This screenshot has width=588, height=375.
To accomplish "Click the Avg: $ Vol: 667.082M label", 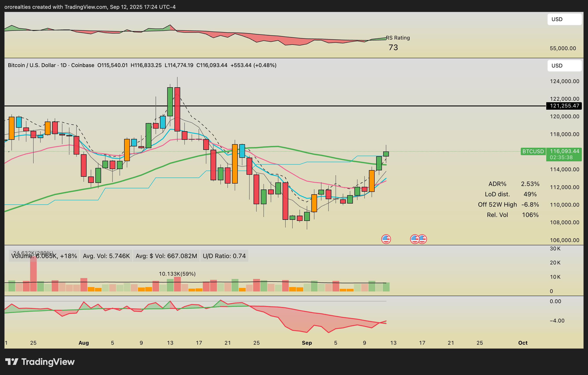I will click(x=166, y=256).
